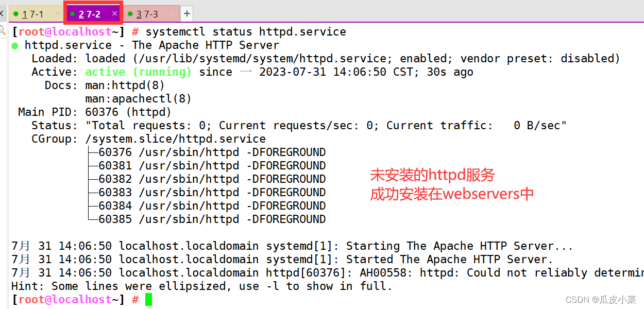Click log line 'Started The Apache HTTP Server.'

(x=282, y=260)
